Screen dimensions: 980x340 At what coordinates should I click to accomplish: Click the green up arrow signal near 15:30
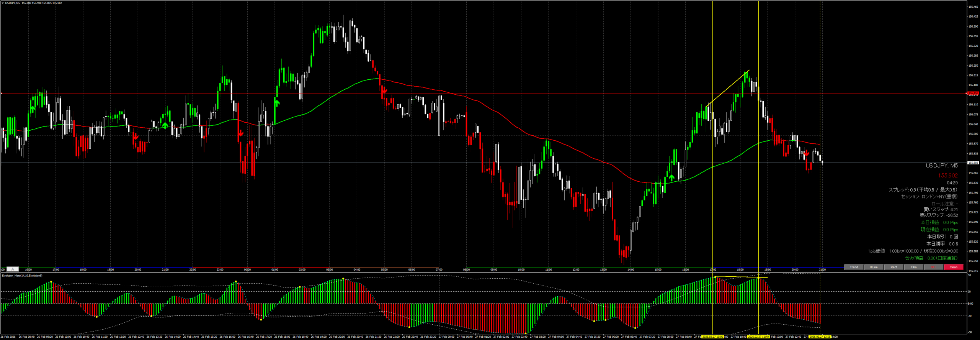671,177
